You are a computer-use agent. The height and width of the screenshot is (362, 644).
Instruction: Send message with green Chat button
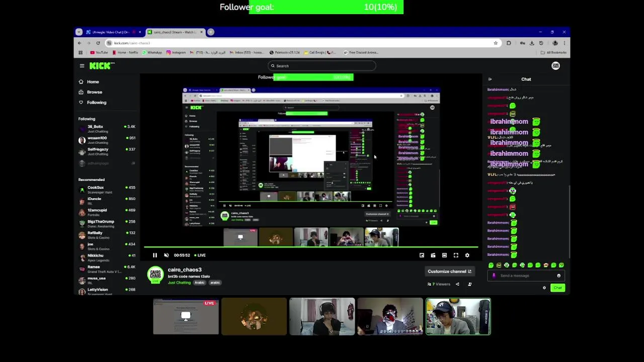click(x=557, y=288)
